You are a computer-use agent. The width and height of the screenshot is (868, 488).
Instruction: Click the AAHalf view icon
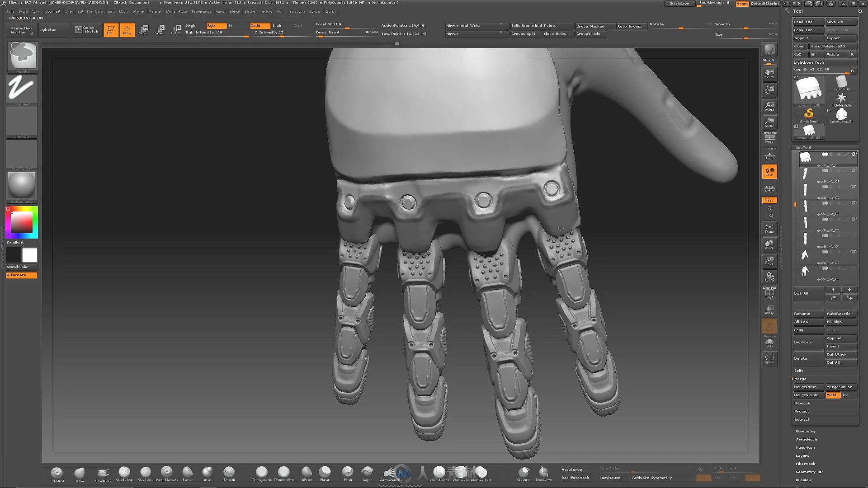pyautogui.click(x=769, y=122)
